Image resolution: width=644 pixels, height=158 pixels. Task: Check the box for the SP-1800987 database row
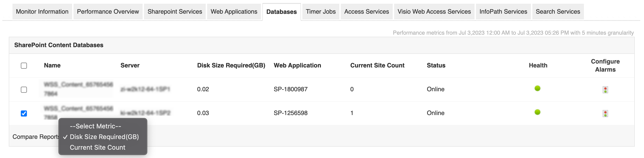click(x=24, y=89)
